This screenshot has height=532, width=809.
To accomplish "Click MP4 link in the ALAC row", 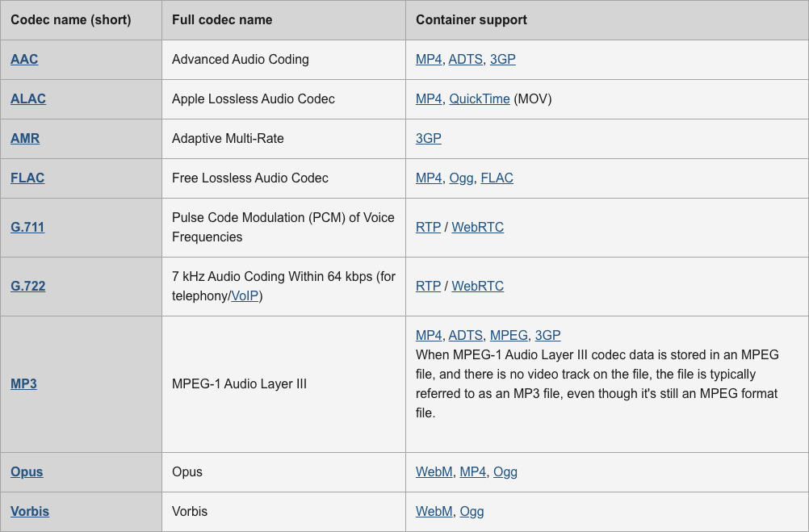I will click(429, 99).
